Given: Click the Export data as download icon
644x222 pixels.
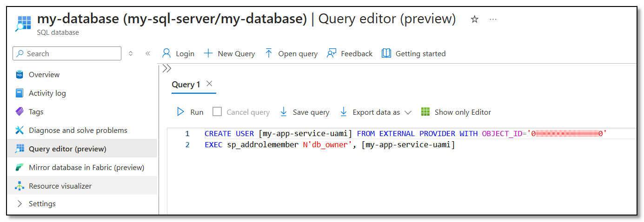Looking at the screenshot, I should click(x=344, y=112).
